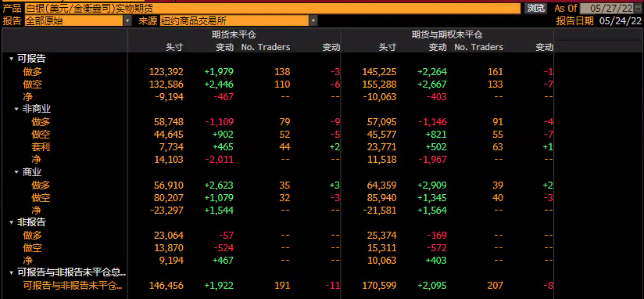Collapse the 非报告 section
The image size is (644, 299).
tap(11, 222)
